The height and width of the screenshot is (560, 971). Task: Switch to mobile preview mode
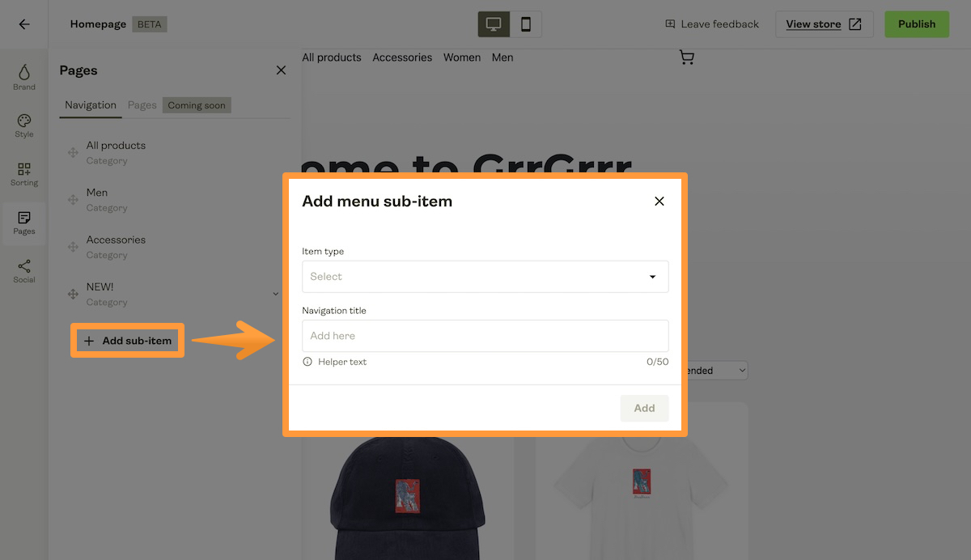pyautogui.click(x=526, y=24)
